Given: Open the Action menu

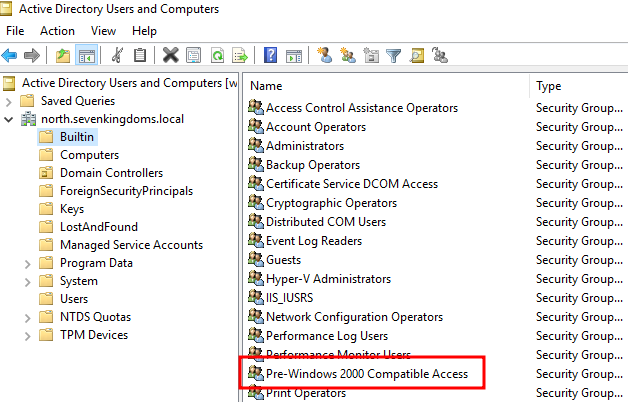Looking at the screenshot, I should [x=57, y=31].
